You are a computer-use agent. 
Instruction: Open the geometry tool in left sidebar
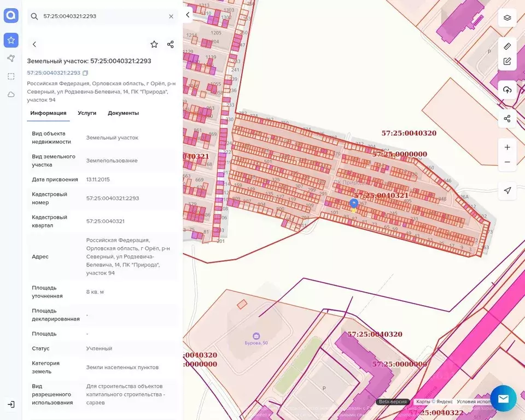pyautogui.click(x=11, y=59)
